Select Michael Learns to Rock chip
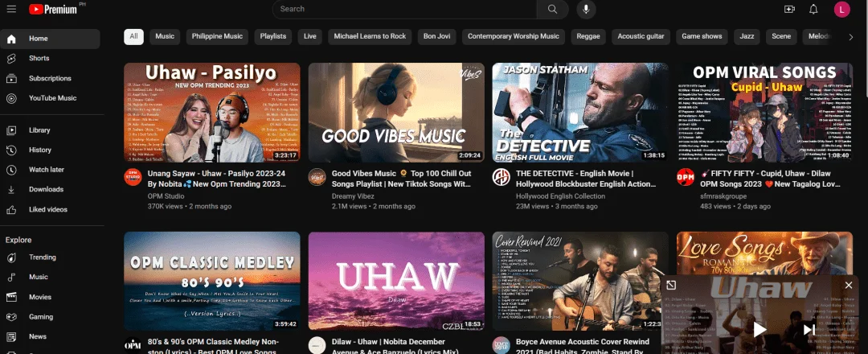Screen dimensions: 868x354 pos(370,36)
